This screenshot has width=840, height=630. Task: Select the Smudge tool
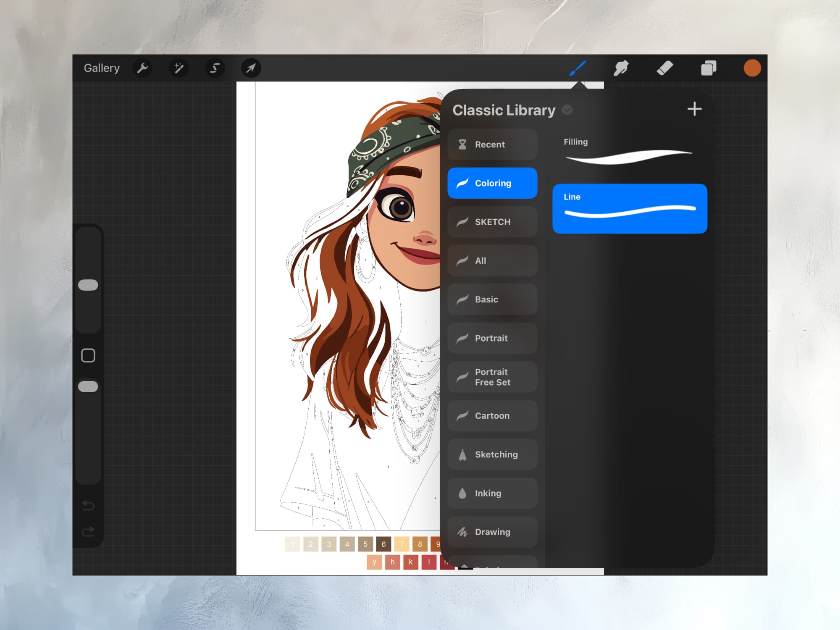[x=621, y=68]
